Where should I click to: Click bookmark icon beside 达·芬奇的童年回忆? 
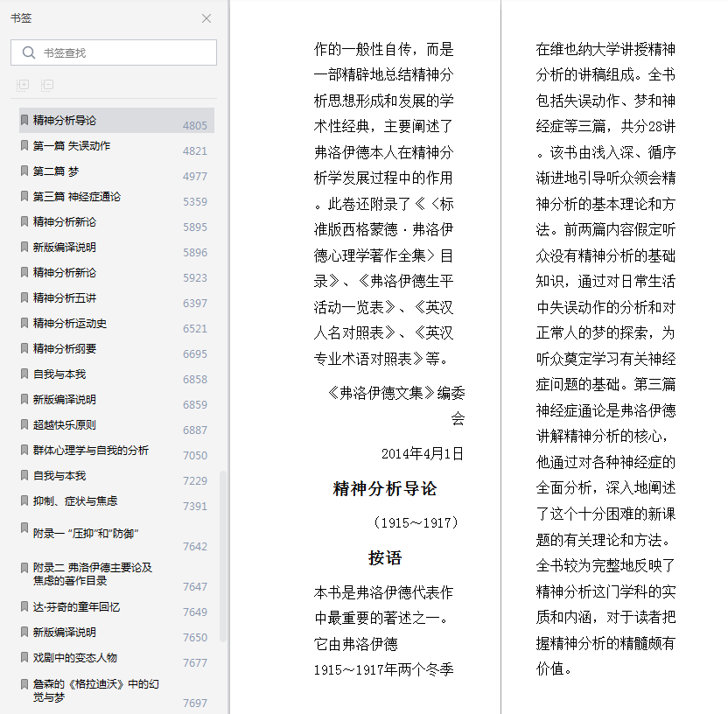24,606
